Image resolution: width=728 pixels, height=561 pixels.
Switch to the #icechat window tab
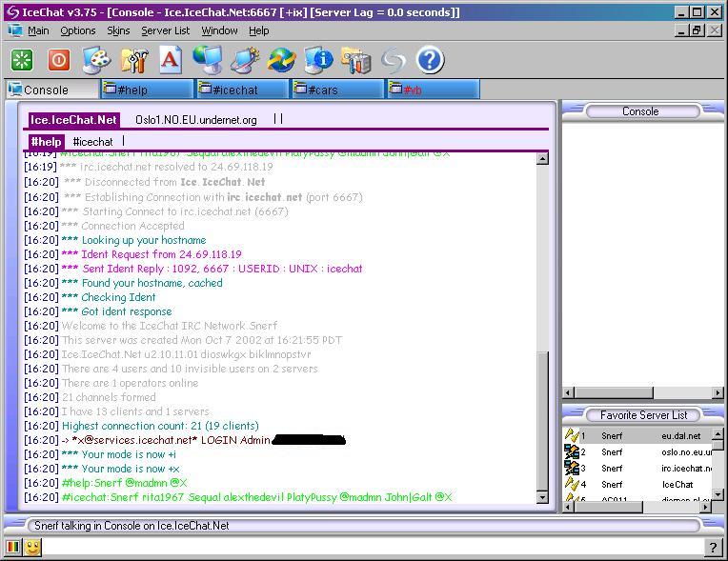(242, 90)
